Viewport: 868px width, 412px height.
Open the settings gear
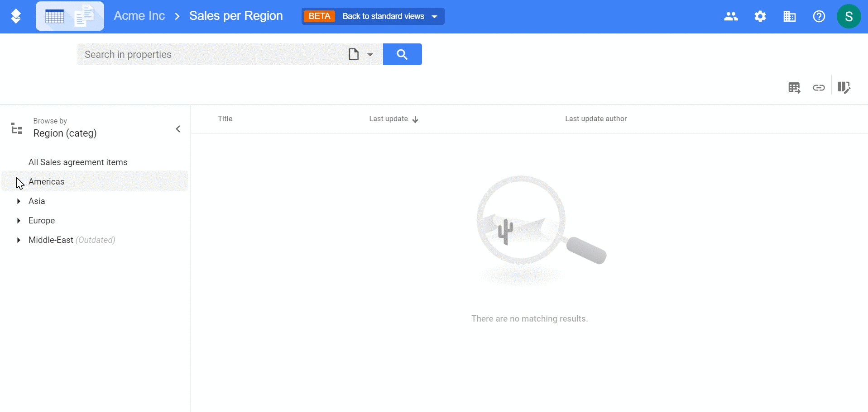(x=760, y=16)
